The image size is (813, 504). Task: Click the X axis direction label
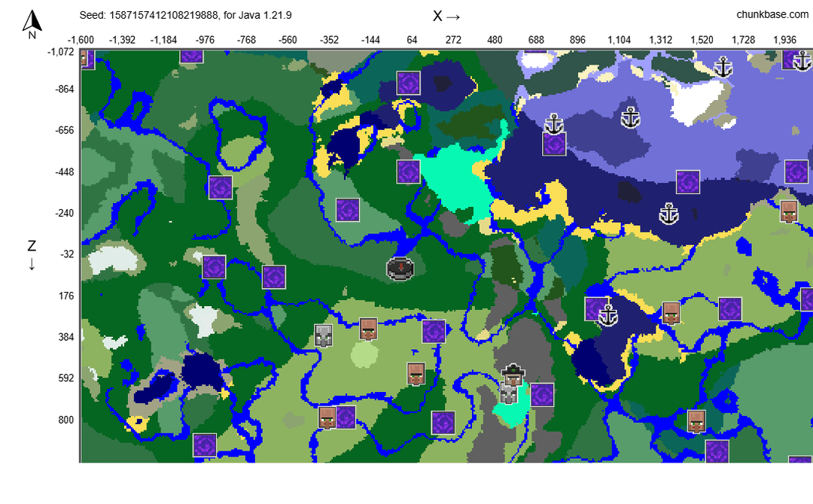click(446, 16)
